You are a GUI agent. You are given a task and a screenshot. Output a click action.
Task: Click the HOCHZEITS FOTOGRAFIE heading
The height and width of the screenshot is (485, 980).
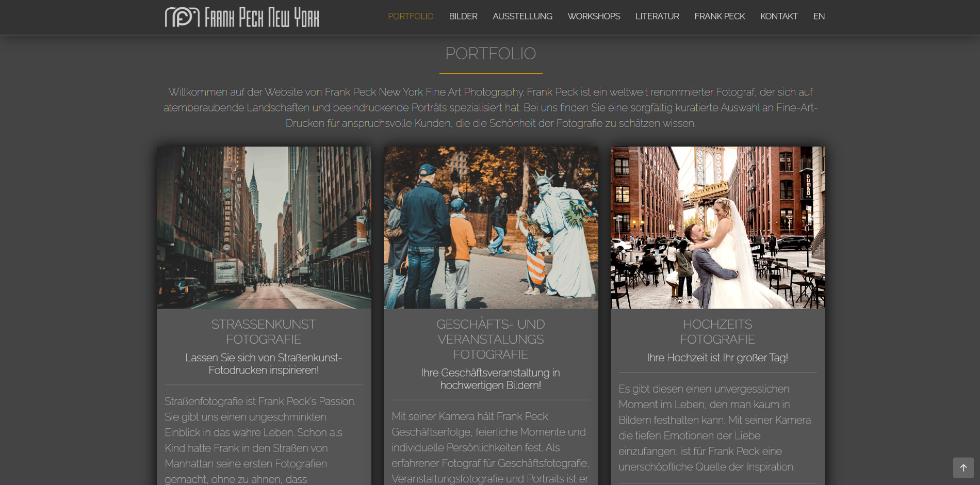717,332
